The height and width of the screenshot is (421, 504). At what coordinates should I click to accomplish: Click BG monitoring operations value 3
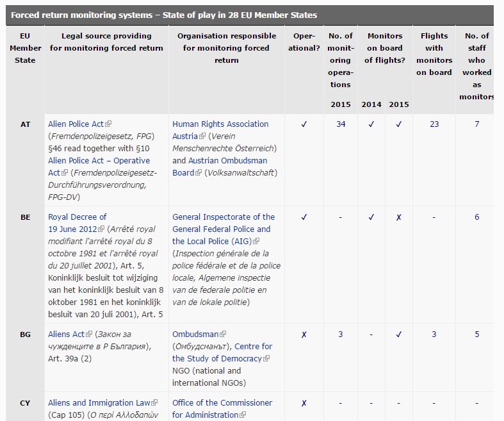(341, 334)
